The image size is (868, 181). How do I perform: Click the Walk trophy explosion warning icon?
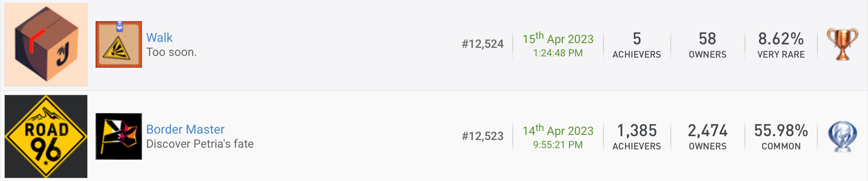pos(119,44)
